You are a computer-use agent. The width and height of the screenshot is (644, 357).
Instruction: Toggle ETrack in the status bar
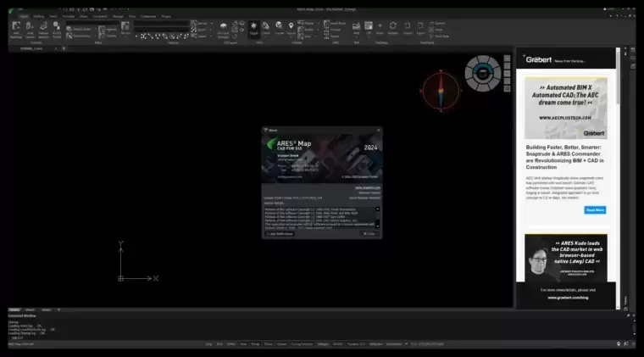pyautogui.click(x=269, y=343)
